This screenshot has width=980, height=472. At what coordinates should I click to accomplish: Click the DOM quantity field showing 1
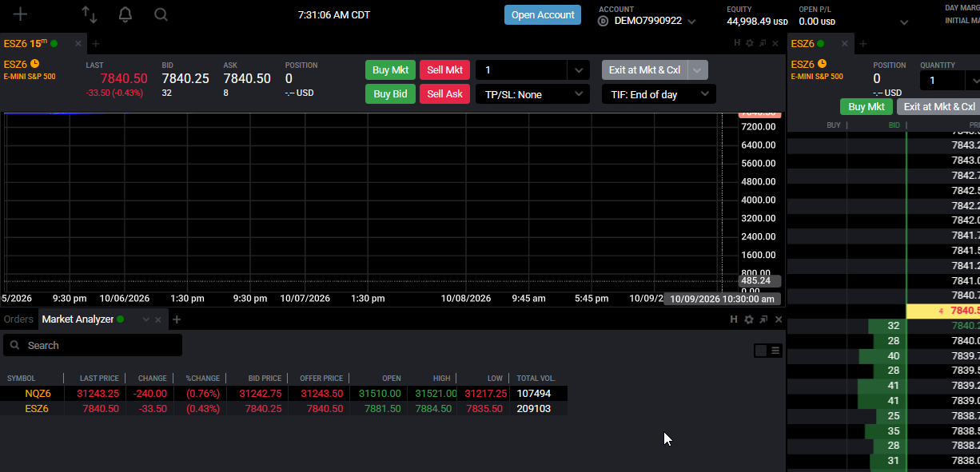tap(943, 81)
